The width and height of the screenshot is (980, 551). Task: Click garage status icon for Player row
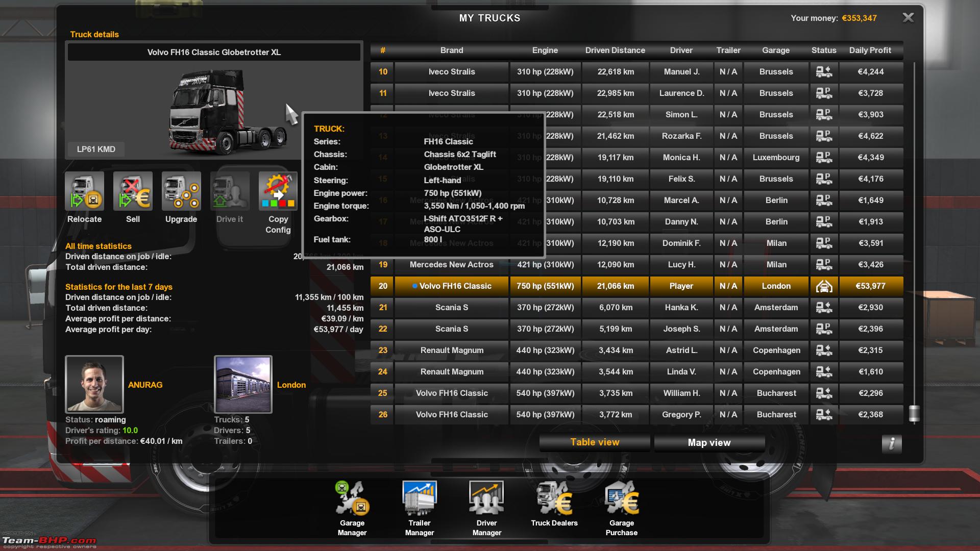824,286
